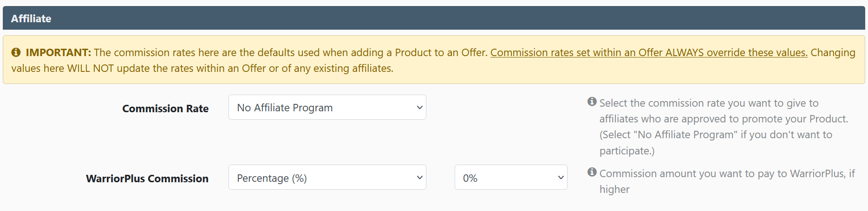
Task: Click the info icon beside WarriorPlus commission help
Action: 592,172
